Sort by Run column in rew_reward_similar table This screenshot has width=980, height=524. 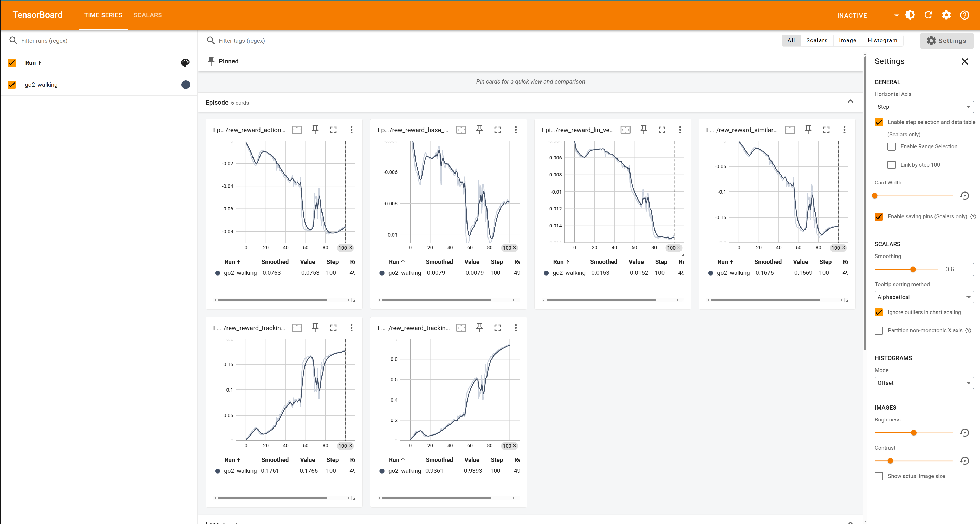click(725, 262)
